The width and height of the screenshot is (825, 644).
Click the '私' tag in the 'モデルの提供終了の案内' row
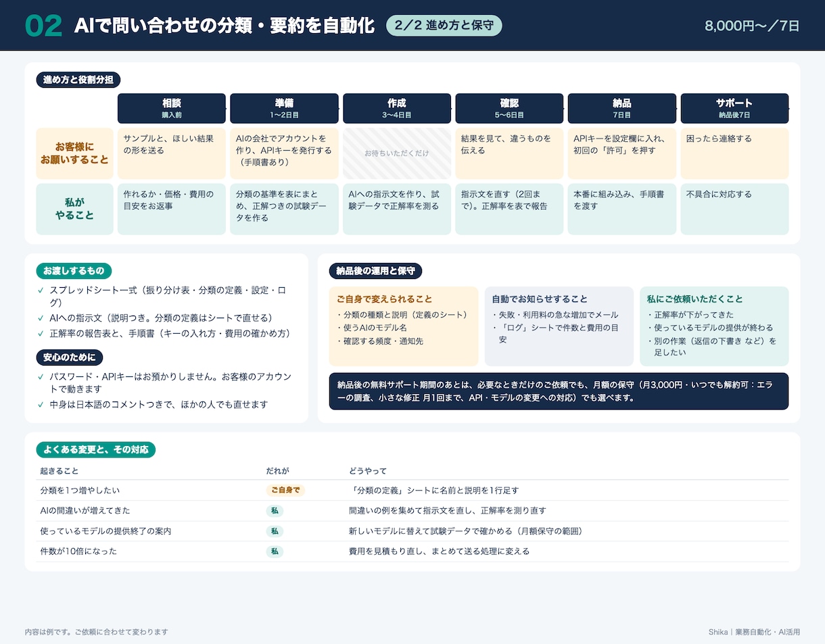(x=275, y=531)
